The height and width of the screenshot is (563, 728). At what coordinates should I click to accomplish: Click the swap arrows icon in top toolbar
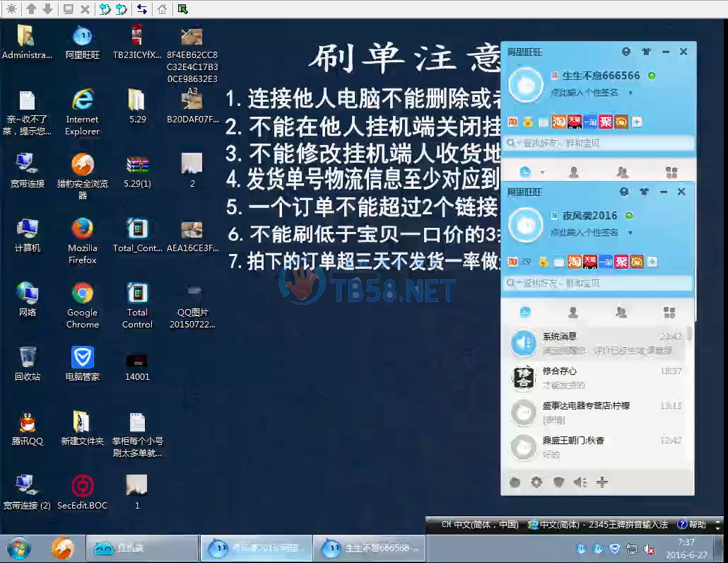tap(141, 8)
